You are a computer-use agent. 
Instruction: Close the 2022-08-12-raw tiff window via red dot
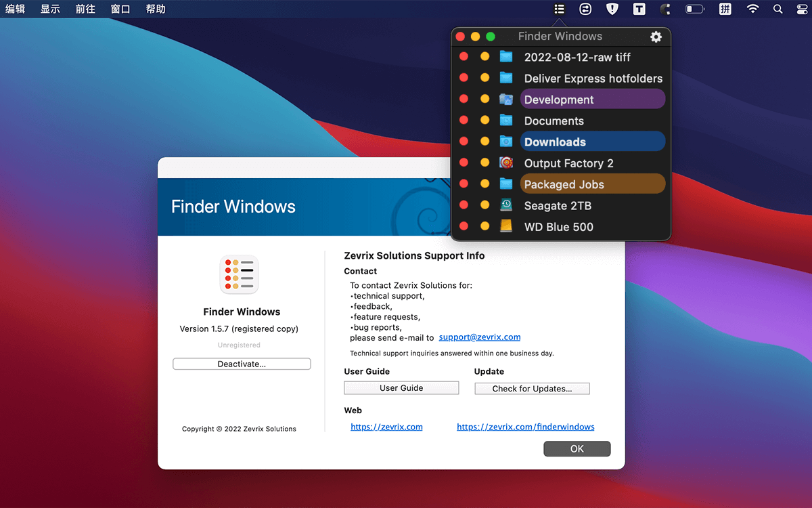click(x=464, y=57)
